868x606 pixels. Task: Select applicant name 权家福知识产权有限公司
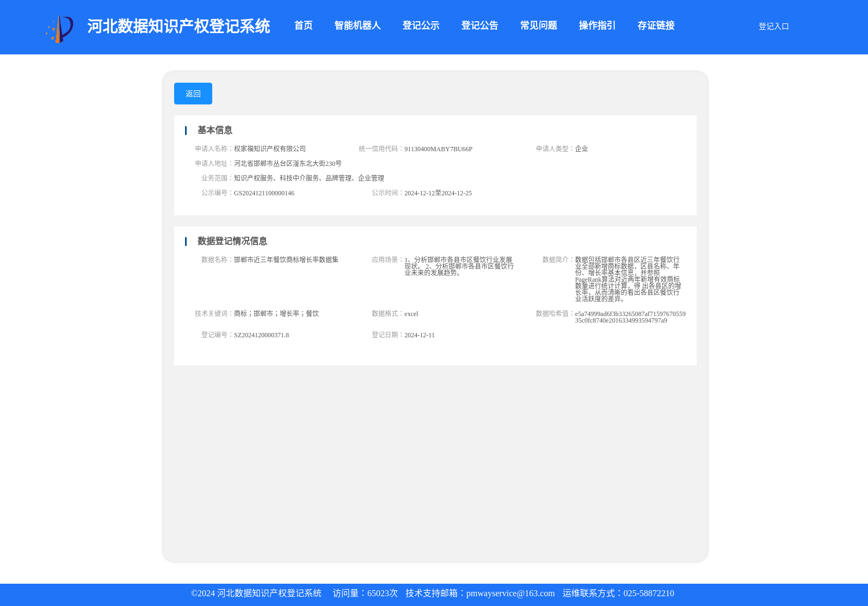[270, 149]
